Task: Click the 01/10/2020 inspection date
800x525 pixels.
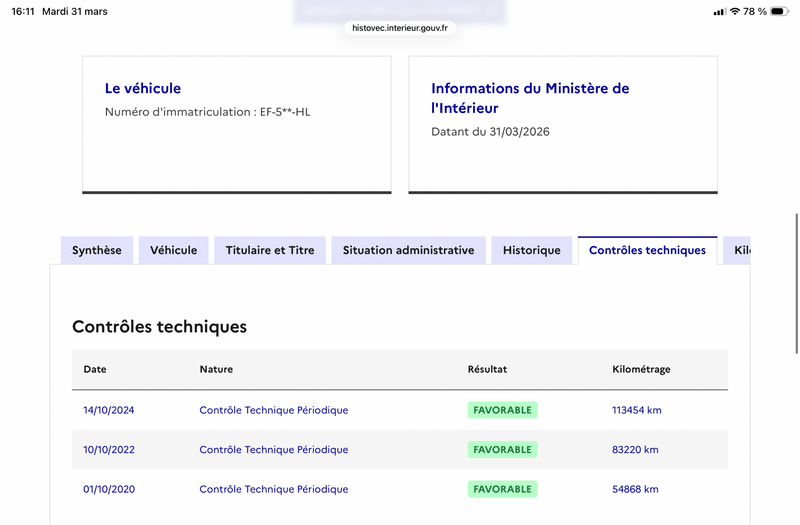Action: (x=109, y=489)
